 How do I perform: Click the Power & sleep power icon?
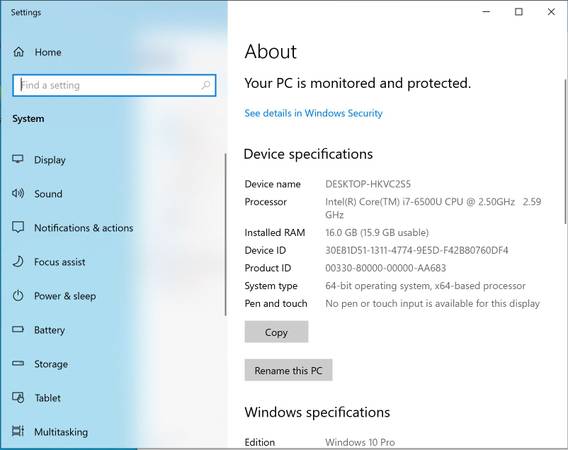point(18,296)
